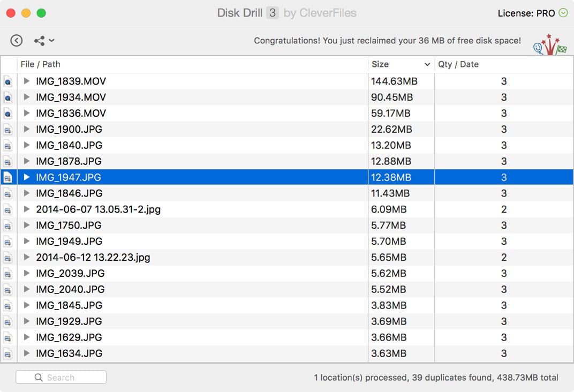574x392 pixels.
Task: Expand the IMG_1839.MOV duplicate group
Action: coord(26,81)
